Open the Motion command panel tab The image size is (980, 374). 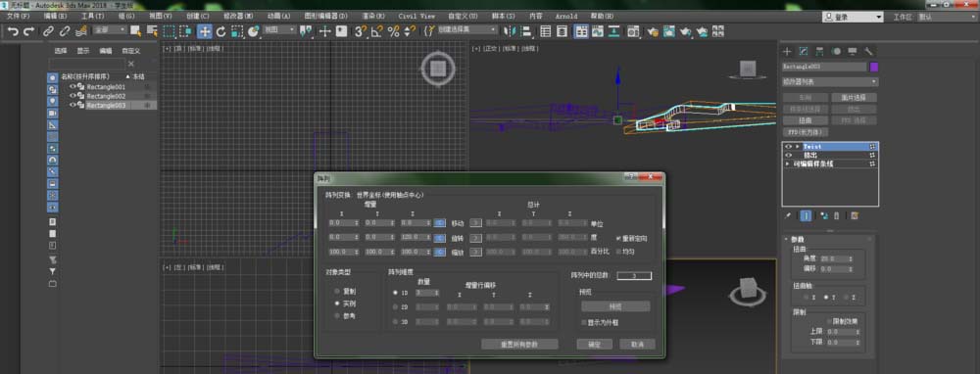(836, 51)
